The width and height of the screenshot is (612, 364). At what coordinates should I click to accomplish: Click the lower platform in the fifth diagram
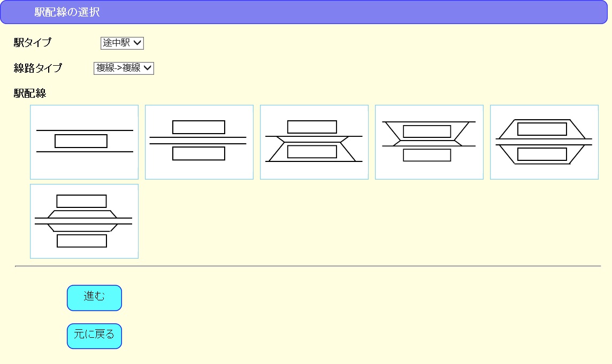pyautogui.click(x=542, y=154)
